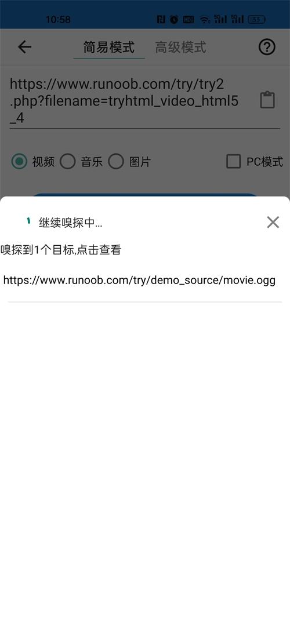Close the sniffing results panel
The height and width of the screenshot is (644, 290).
(x=273, y=222)
